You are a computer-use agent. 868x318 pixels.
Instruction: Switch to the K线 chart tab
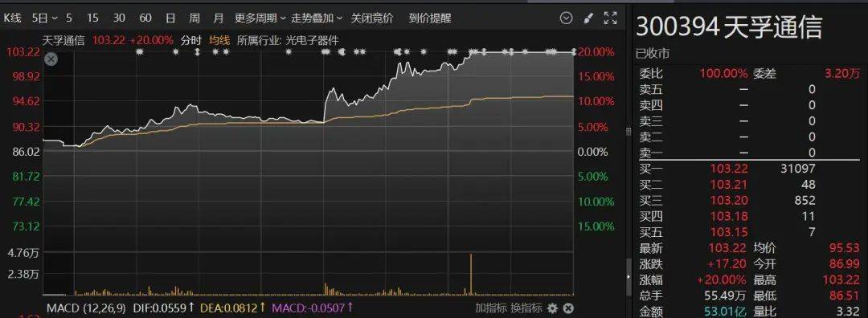pos(12,18)
